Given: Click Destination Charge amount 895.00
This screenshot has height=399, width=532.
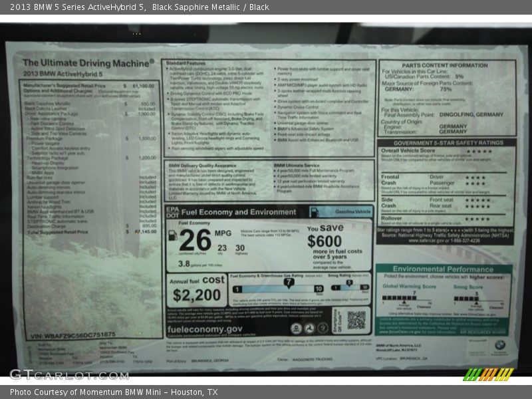Looking at the screenshot, I should 149,225.
